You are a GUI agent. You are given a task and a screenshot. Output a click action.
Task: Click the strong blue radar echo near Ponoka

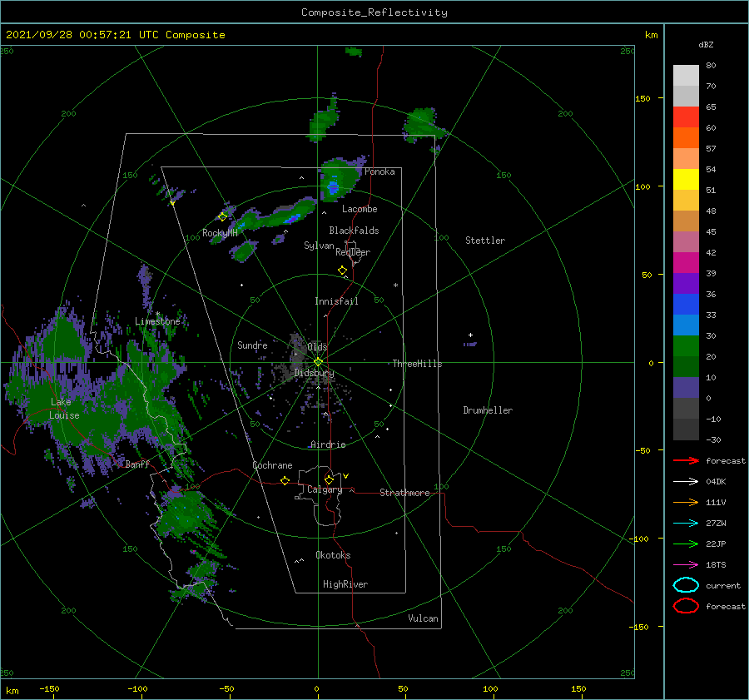333,186
